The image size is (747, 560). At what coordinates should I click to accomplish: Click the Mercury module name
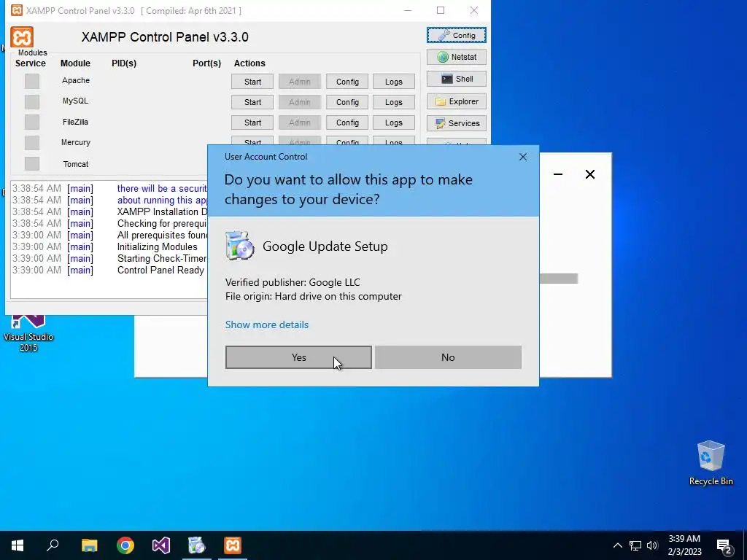pos(75,142)
